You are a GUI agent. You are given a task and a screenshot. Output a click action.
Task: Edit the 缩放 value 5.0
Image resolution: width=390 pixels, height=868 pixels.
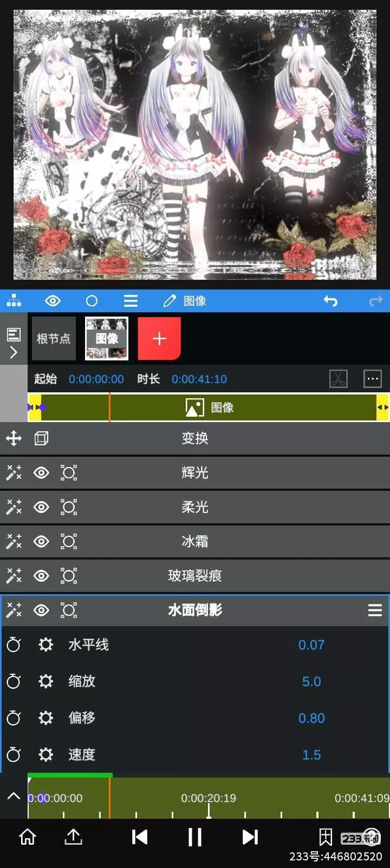coord(311,681)
